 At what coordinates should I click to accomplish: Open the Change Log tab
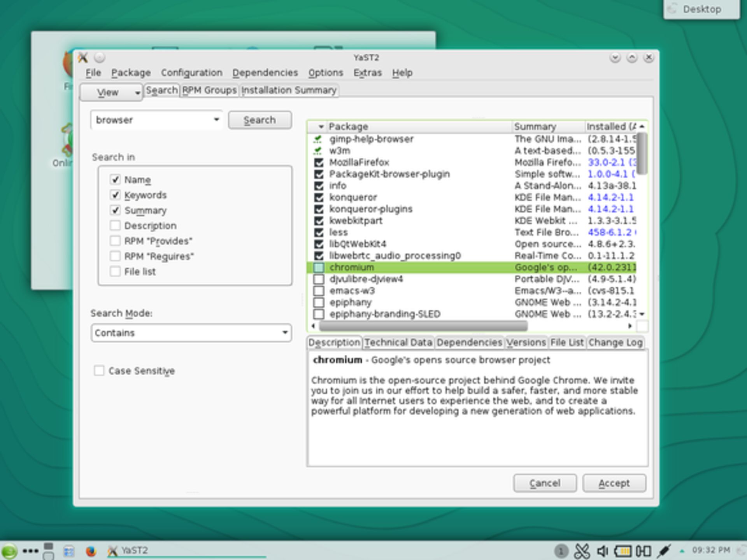[x=615, y=343]
